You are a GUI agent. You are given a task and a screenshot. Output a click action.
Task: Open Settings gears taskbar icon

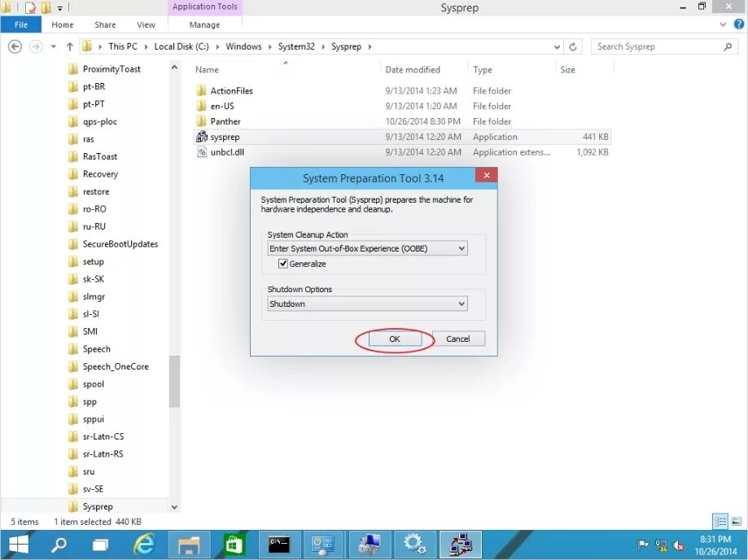(414, 545)
